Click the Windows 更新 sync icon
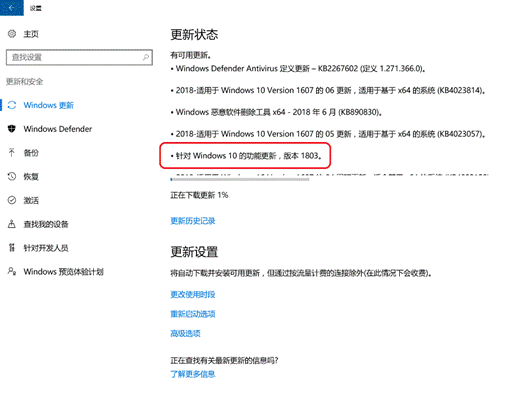Viewport: 525px width, 407px height. click(12, 105)
